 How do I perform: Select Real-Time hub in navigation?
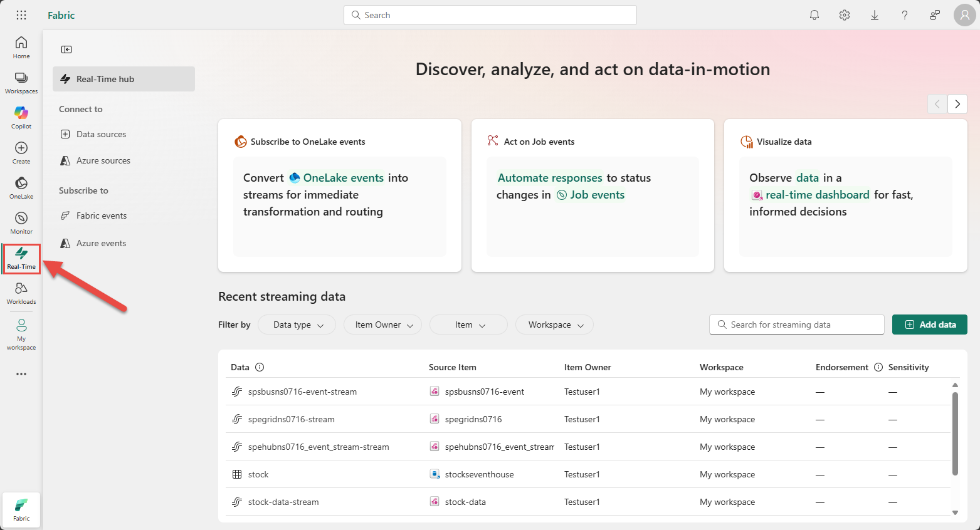coord(124,79)
